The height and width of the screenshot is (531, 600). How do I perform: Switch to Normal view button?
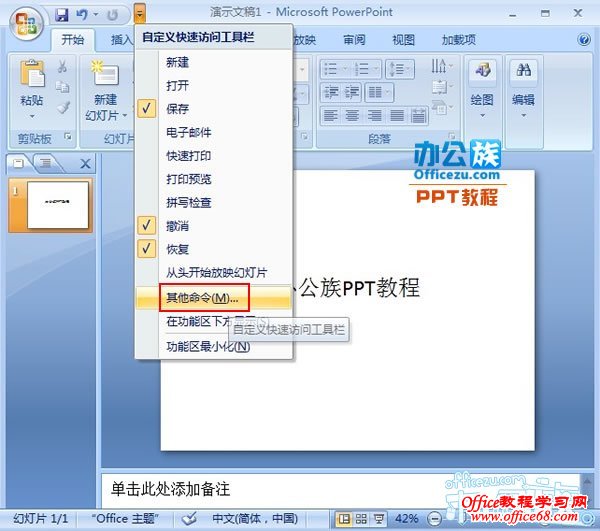[x=344, y=519]
